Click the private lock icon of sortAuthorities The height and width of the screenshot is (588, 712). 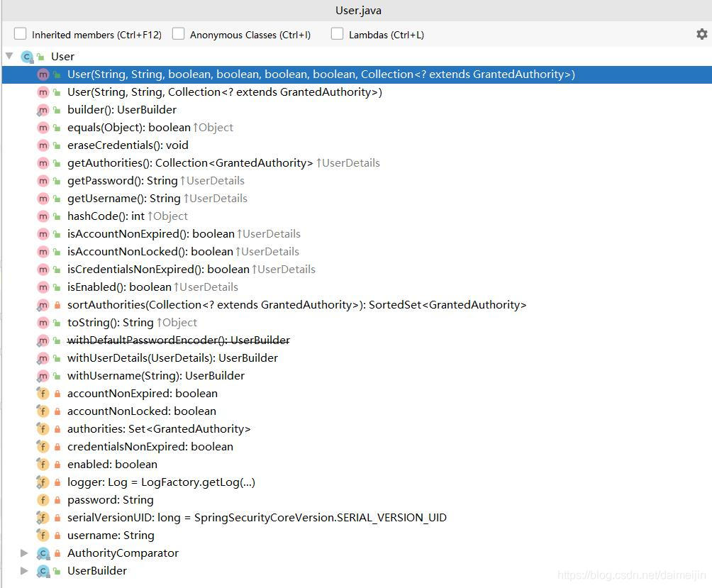tap(57, 305)
